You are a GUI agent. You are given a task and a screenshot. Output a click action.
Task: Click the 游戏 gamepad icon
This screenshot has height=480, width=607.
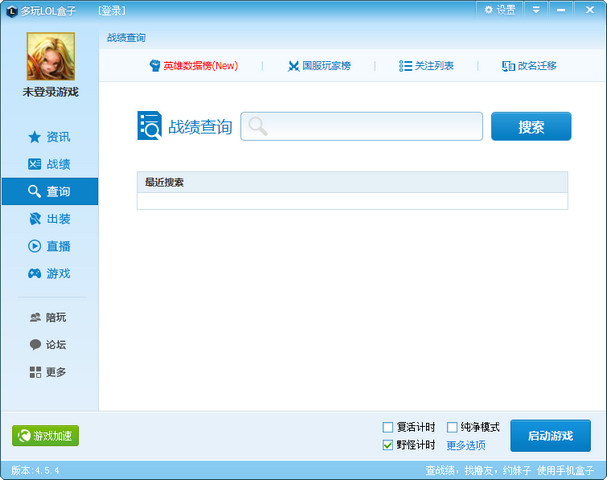35,273
